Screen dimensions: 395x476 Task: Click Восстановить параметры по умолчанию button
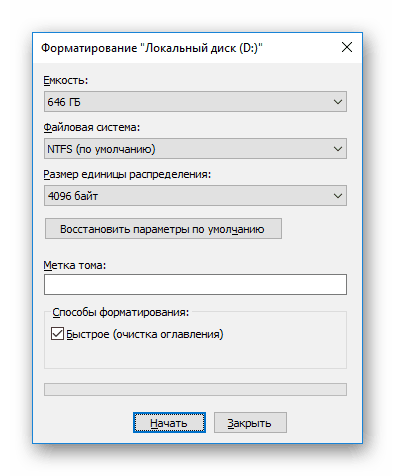click(163, 229)
